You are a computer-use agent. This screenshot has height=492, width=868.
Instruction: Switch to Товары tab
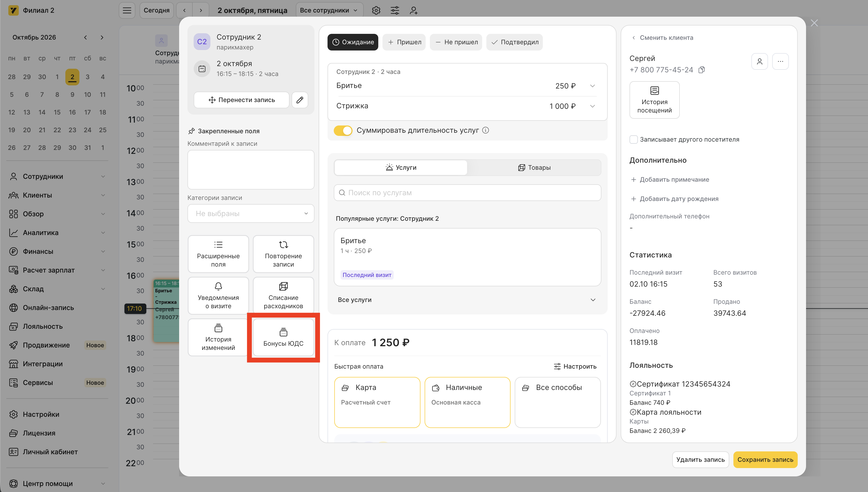pyautogui.click(x=534, y=168)
